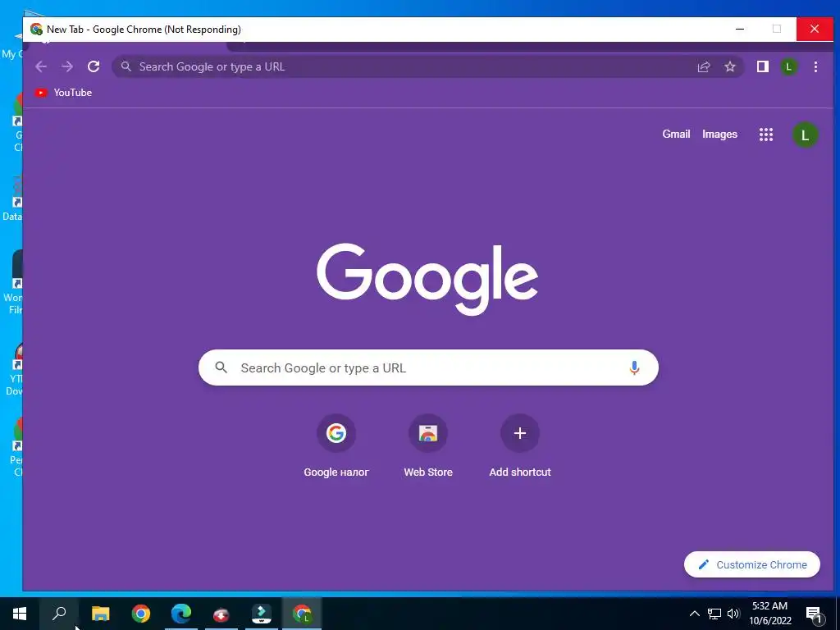Click the Customize Chrome button
The height and width of the screenshot is (630, 840).
point(752,564)
